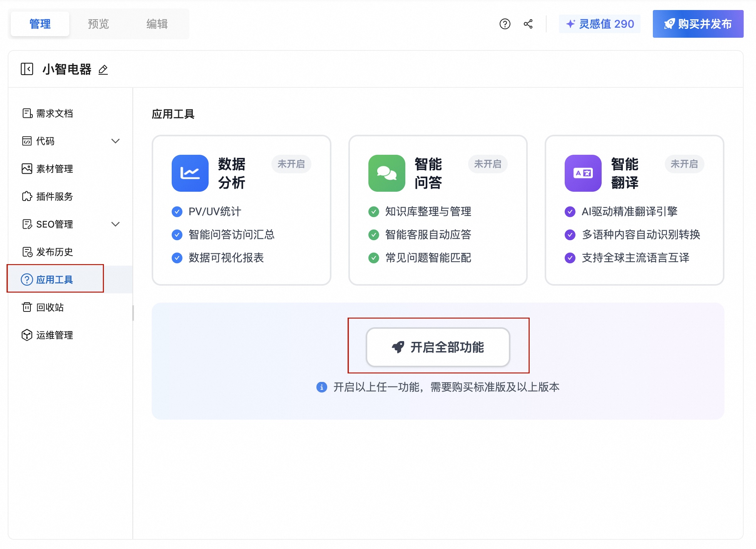The image size is (756, 549).
Task: Click the 代码 code window icon
Action: pyautogui.click(x=27, y=141)
